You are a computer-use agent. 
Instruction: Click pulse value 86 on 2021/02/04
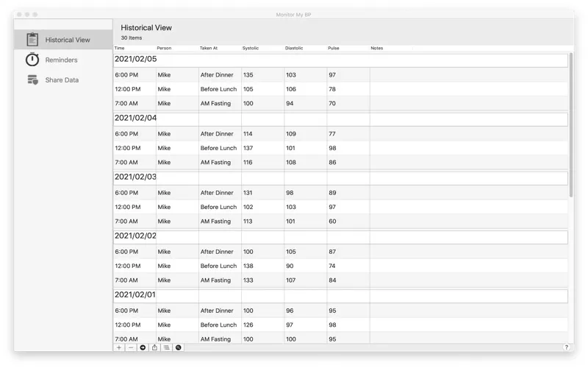click(332, 162)
